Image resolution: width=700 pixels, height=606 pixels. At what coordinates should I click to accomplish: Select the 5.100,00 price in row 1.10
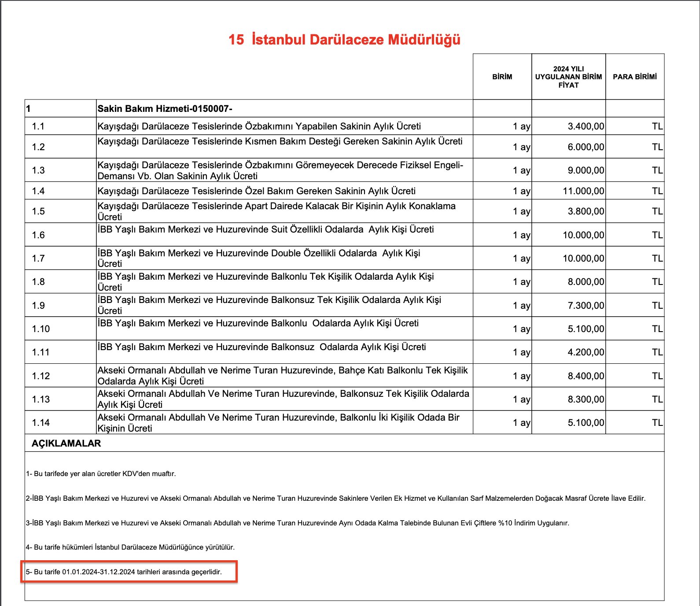586,329
